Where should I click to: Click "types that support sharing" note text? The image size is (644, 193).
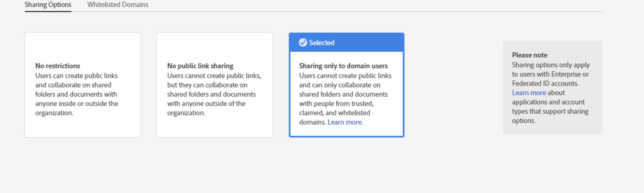(x=550, y=111)
